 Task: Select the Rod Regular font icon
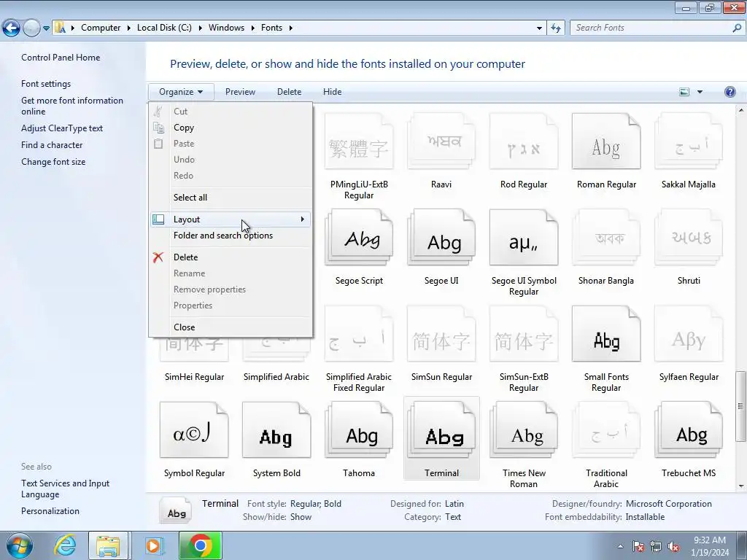pos(524,142)
